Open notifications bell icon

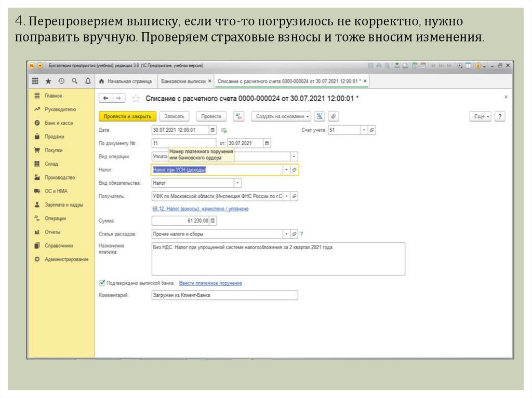[88, 81]
